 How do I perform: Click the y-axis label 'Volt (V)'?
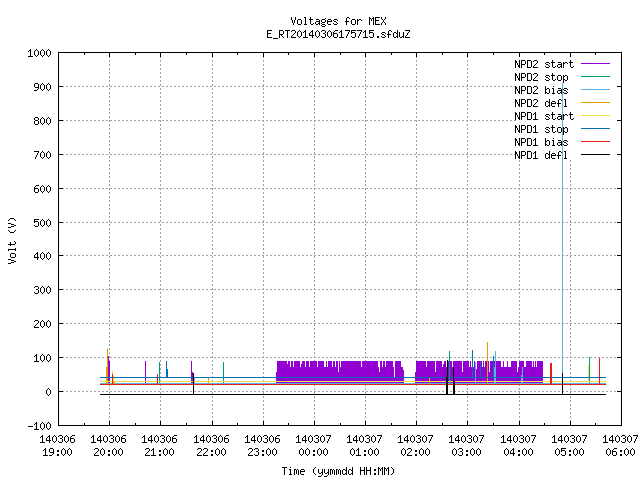click(12, 240)
